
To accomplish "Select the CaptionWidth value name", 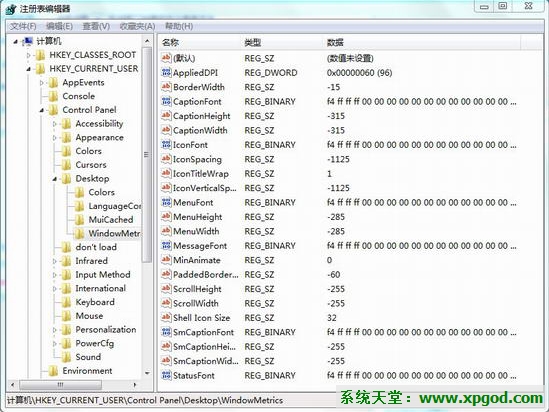I will click(200, 130).
